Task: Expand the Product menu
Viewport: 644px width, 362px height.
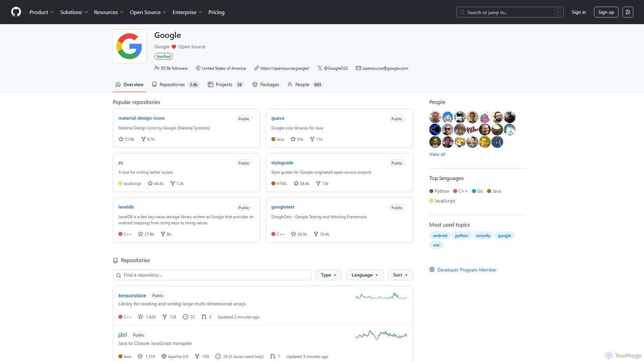Action: pyautogui.click(x=42, y=12)
